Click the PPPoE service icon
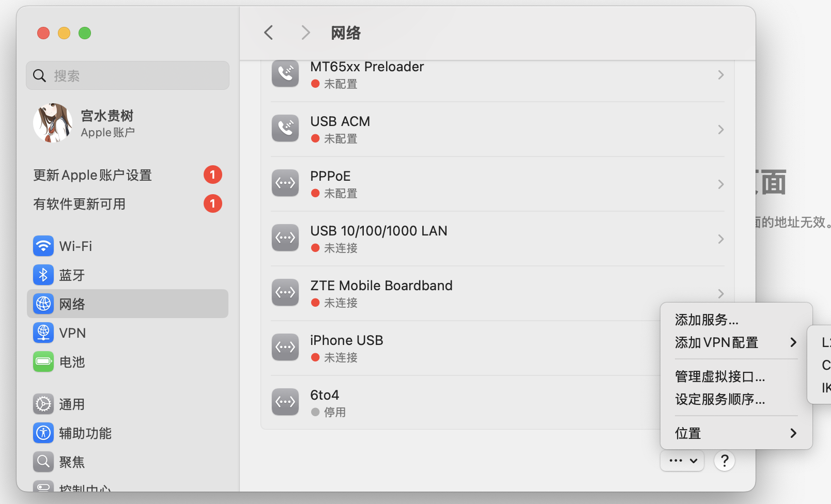 click(285, 183)
